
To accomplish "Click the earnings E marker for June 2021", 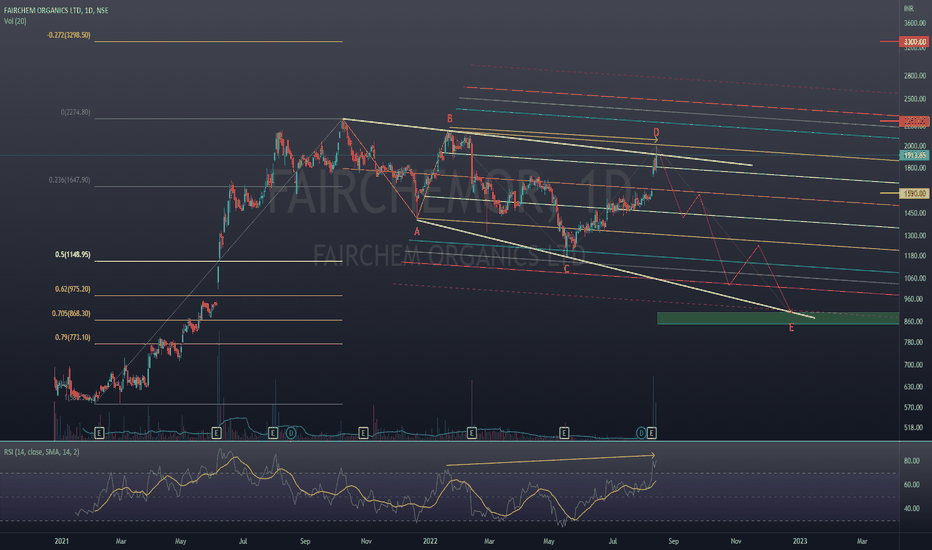I will (x=216, y=433).
